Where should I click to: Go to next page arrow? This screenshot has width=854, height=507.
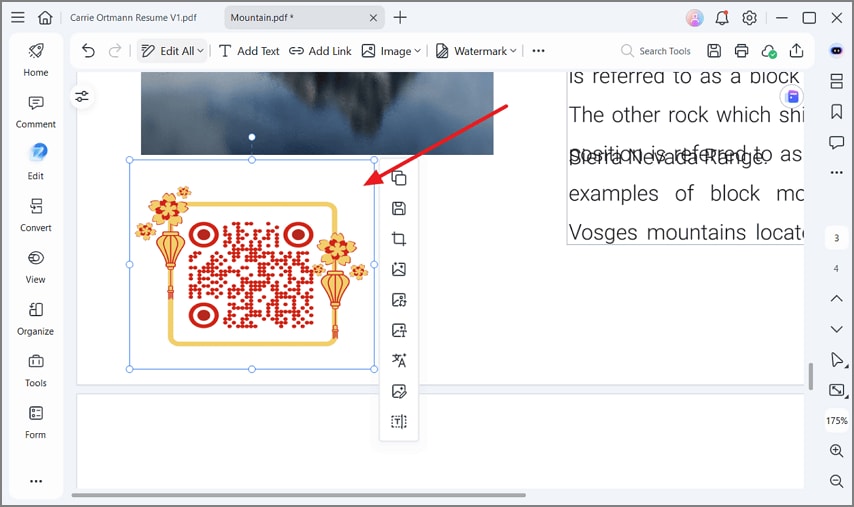[x=837, y=329]
